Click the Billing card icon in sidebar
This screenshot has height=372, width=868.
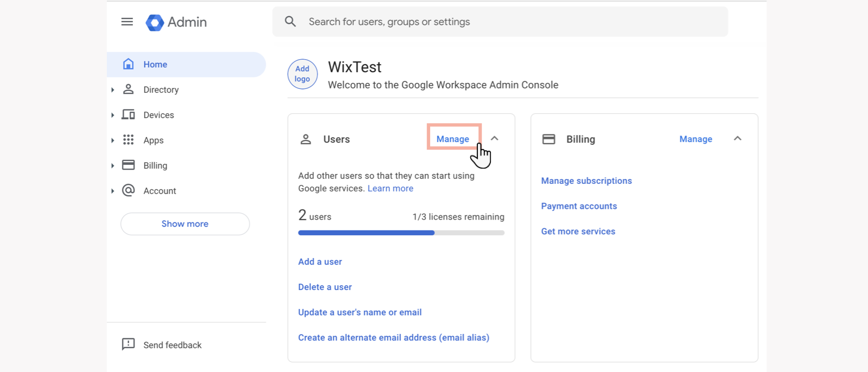pyautogui.click(x=128, y=165)
